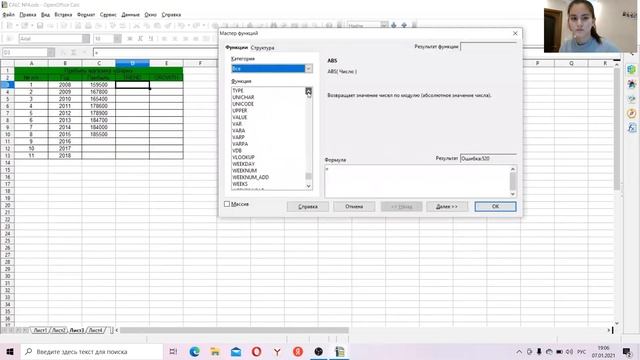Click the sheet horizontal scrollbar thumb
640x360 pixels.
point(234,330)
